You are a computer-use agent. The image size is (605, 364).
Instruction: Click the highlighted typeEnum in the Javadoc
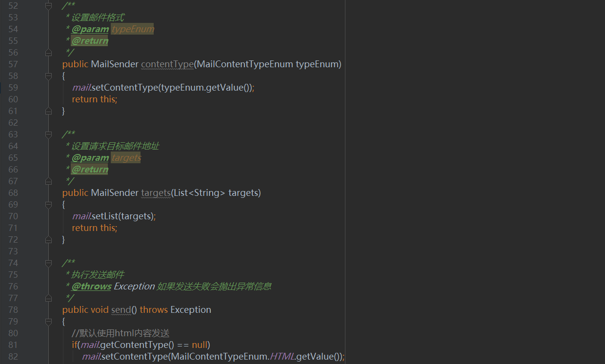(x=133, y=29)
